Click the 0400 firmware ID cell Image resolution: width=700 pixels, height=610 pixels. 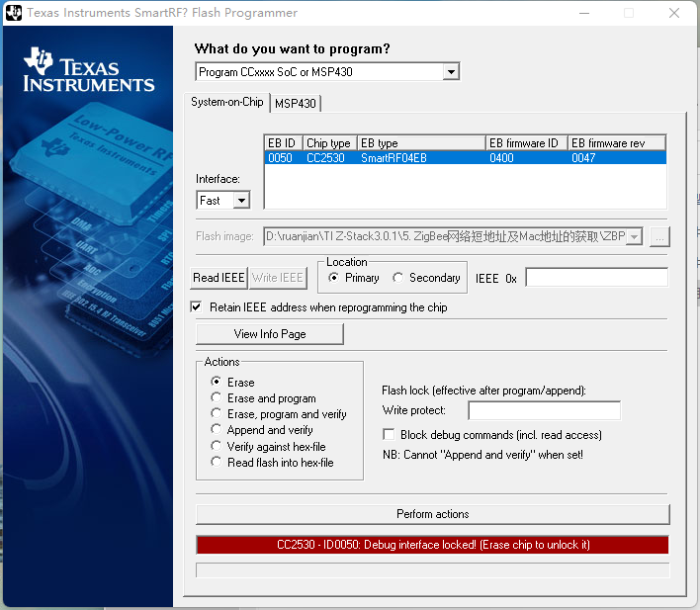501,158
